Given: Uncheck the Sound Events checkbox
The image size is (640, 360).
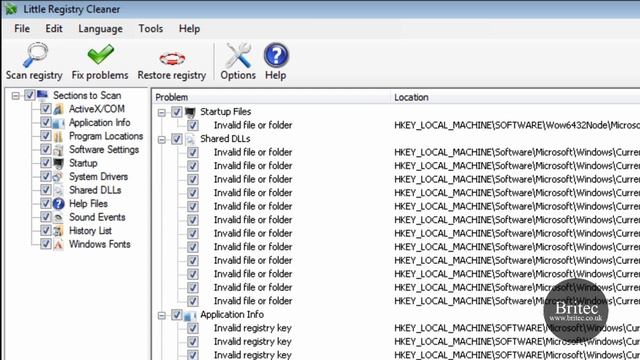Looking at the screenshot, I should [x=46, y=217].
